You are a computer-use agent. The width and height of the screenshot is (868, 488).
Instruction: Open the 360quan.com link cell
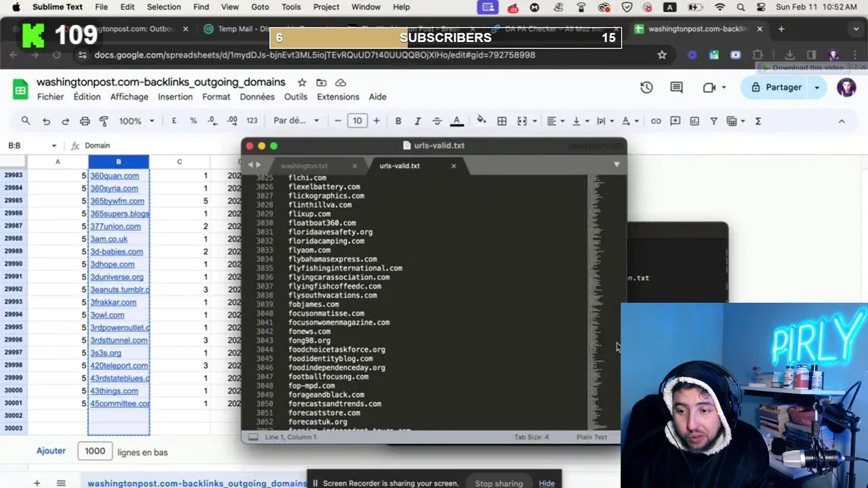click(x=115, y=176)
